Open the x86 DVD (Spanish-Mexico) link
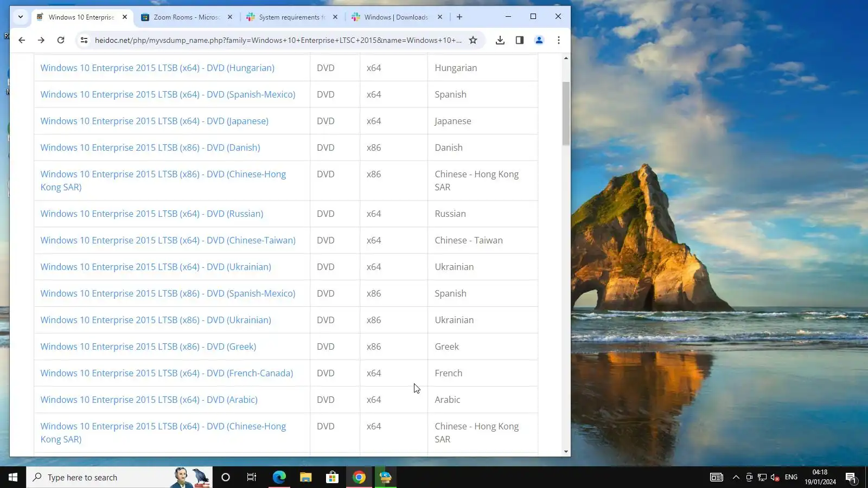This screenshot has width=868, height=488. pos(168,293)
